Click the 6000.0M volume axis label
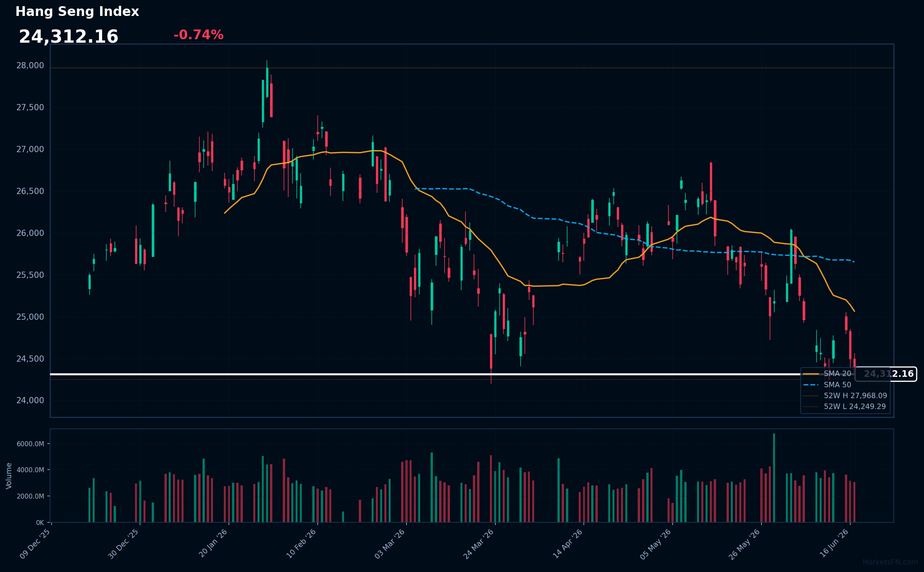Screen dimensions: 924x572 (x=30, y=444)
